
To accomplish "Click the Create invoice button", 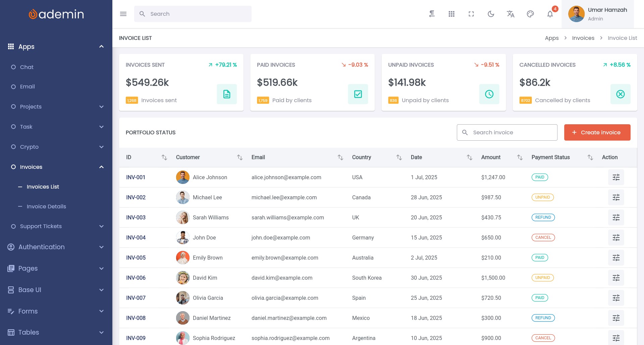I will click(x=597, y=132).
